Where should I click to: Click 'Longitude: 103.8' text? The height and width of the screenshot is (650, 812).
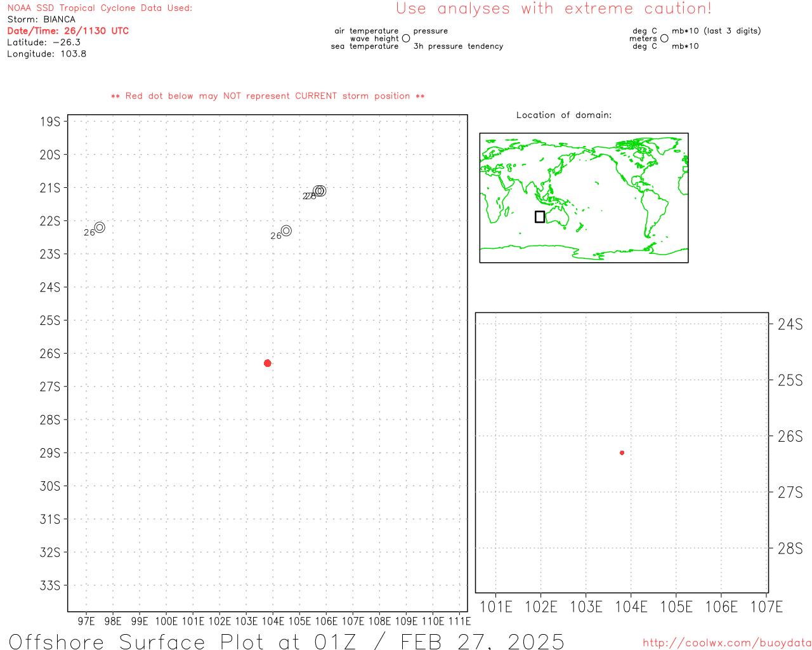(46, 53)
